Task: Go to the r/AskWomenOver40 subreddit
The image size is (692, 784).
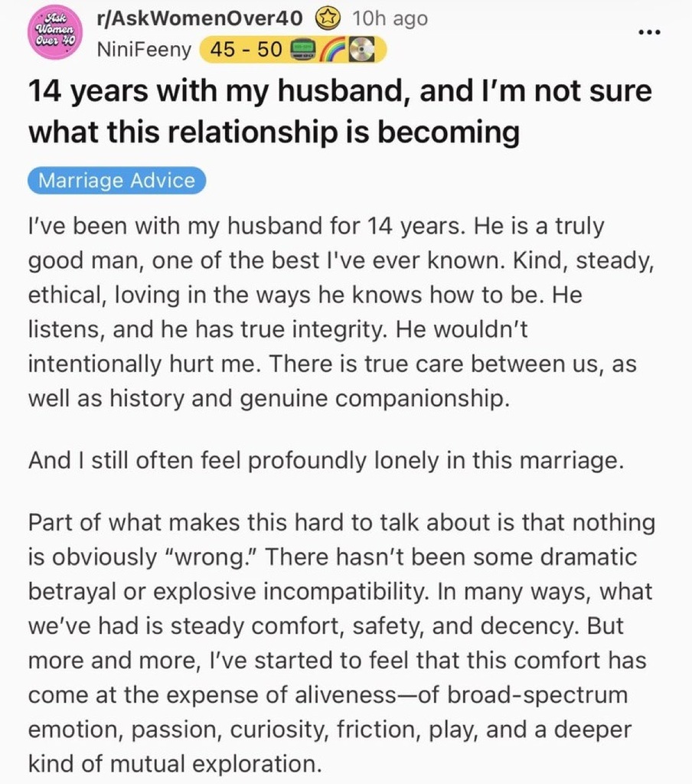Action: (201, 18)
